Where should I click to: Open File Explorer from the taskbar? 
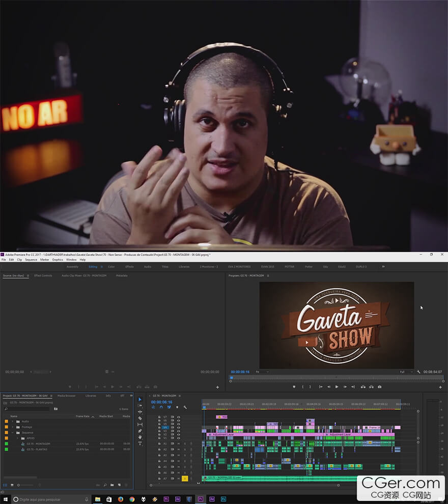click(97, 499)
